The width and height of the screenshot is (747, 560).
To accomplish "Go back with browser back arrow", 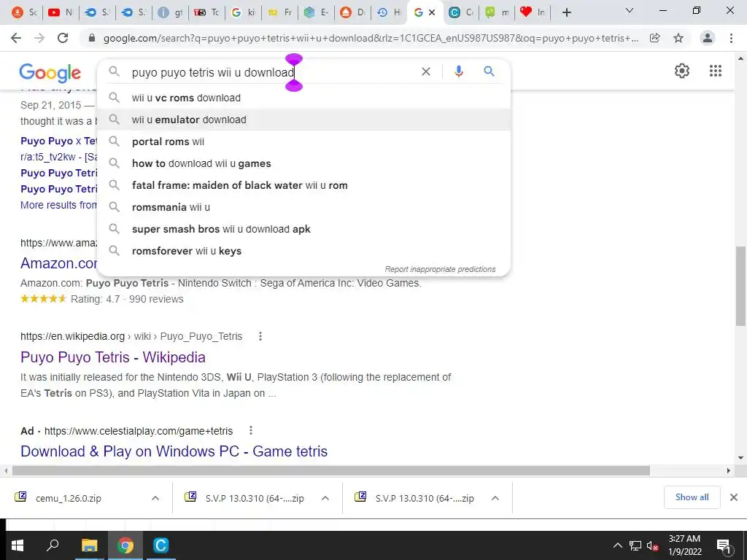I will pos(16,38).
